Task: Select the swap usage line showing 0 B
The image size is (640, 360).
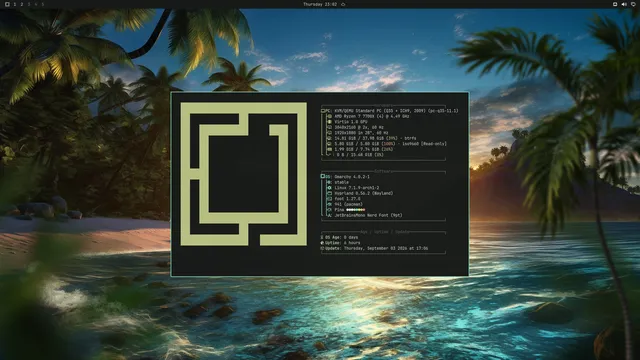Action: pyautogui.click(x=360, y=155)
